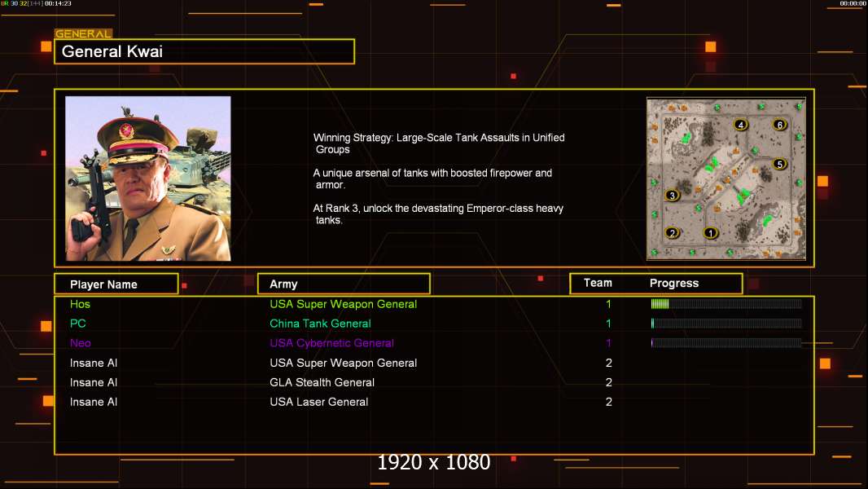Image resolution: width=868 pixels, height=489 pixels.
Task: Click the Insane AI with USA Laser General
Action: click(94, 402)
